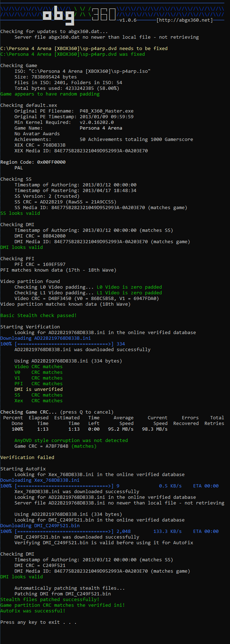The width and height of the screenshot is (230, 644).
Task: Click the DMI download progress bar
Action: 64,531
